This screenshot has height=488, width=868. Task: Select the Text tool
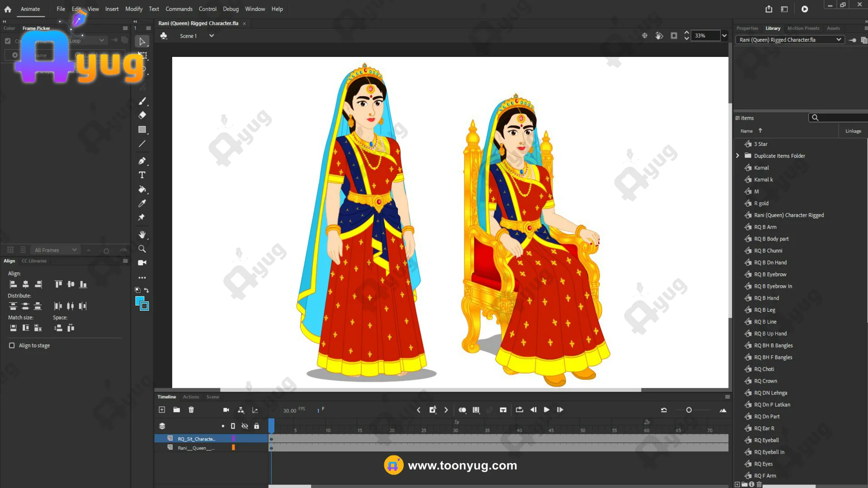pos(142,175)
